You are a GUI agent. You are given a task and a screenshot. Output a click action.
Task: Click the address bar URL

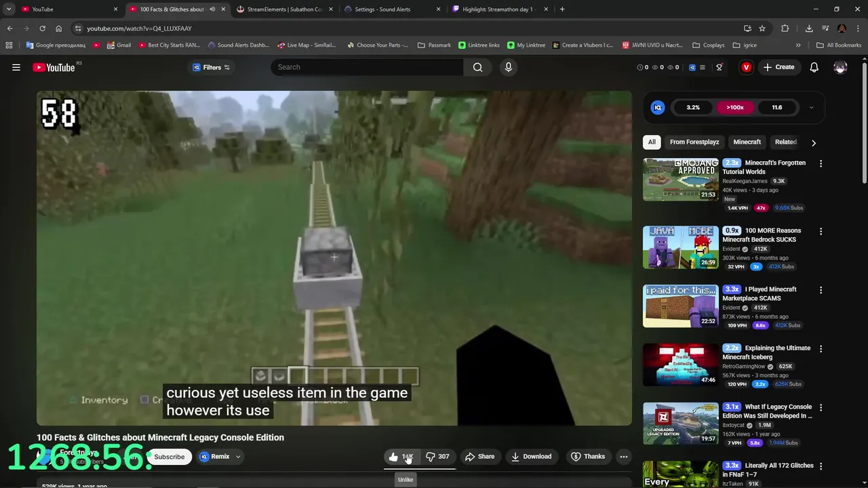[x=139, y=28]
